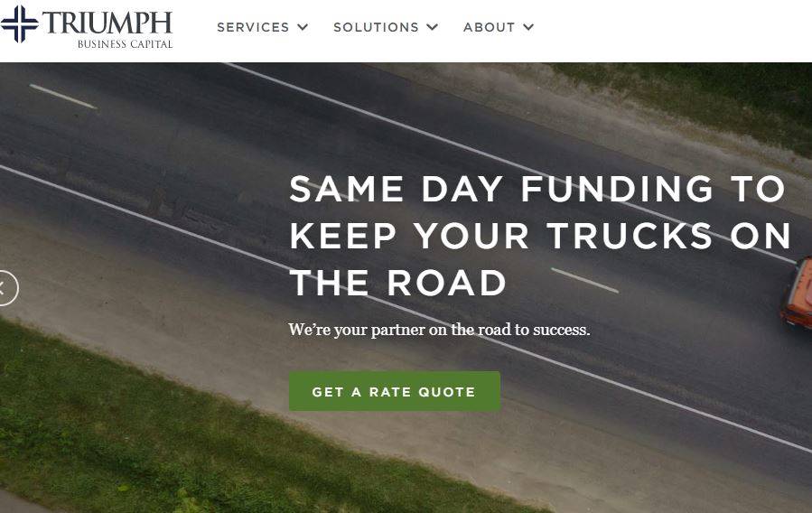Click the TRIUMPH wordmark in header
The height and width of the screenshot is (513, 812).
pos(107,23)
